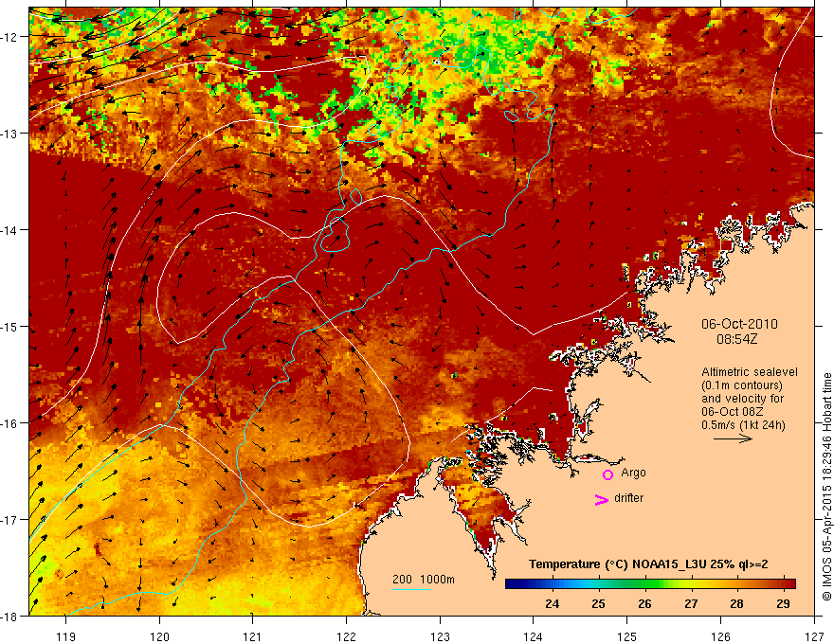Screen dimensions: 834x644
Task: Click the latitude axis label -13
Action: point(9,134)
